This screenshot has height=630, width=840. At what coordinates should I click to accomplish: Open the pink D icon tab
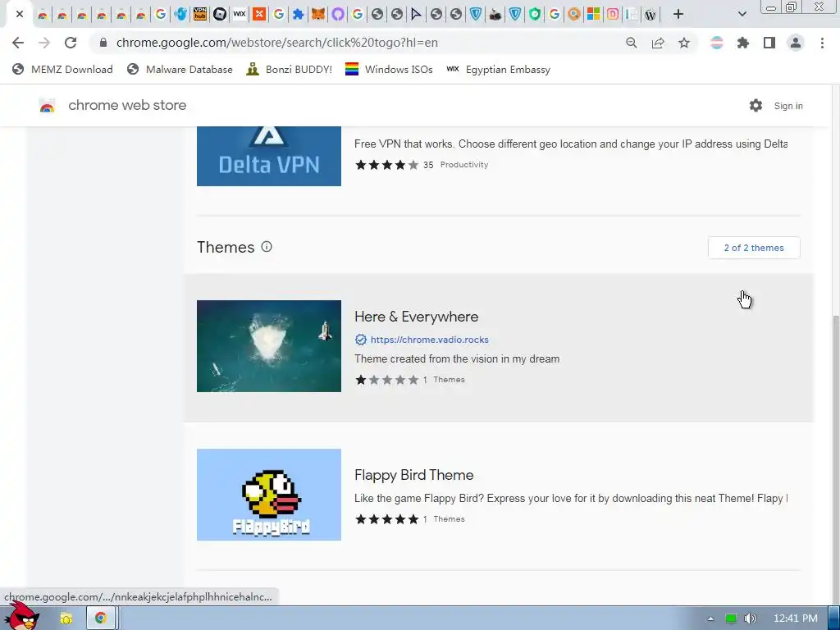click(613, 14)
